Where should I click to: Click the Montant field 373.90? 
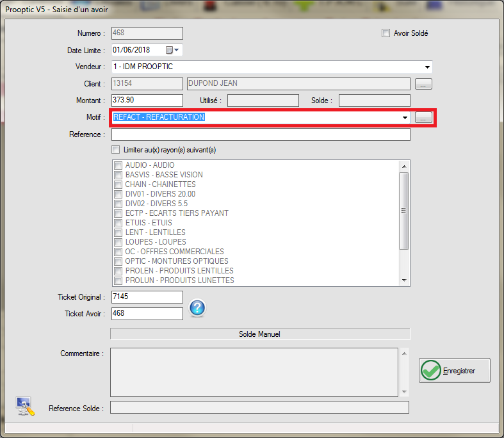[x=147, y=101]
